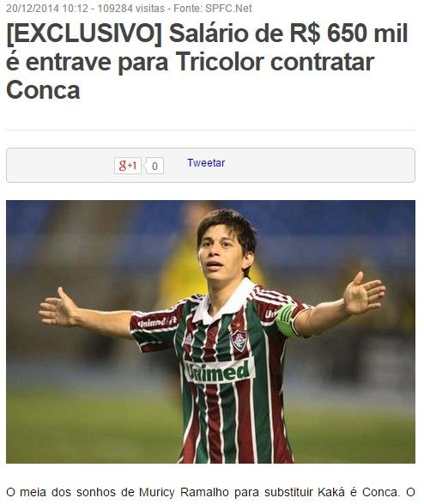Click the Fluminense crest on the shirt
Screen dimensions: 424x504
(239, 340)
